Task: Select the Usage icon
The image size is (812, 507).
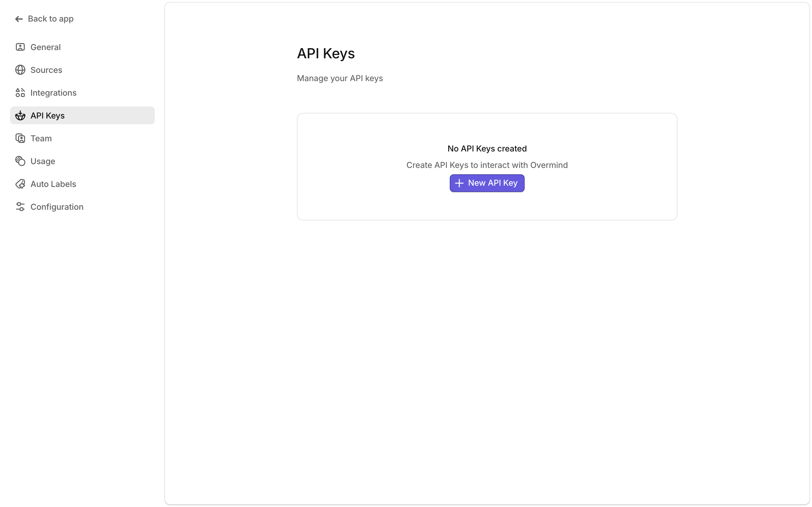Action: tap(20, 161)
